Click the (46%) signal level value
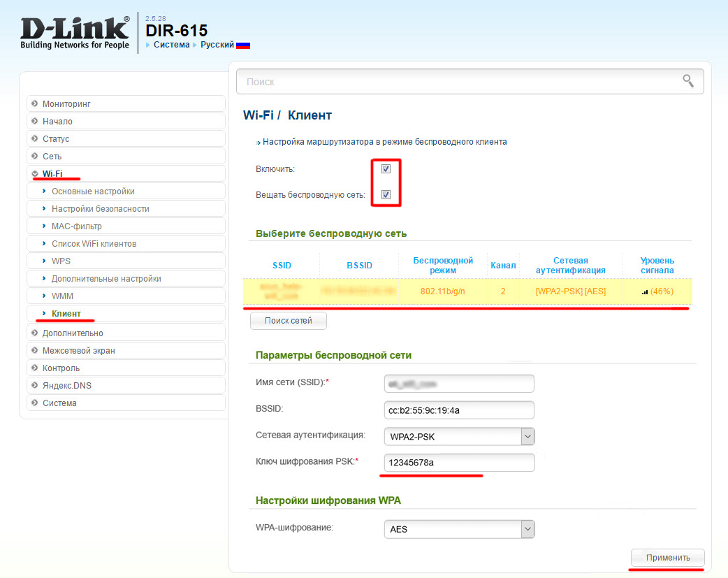Image resolution: width=728 pixels, height=578 pixels. point(662,291)
